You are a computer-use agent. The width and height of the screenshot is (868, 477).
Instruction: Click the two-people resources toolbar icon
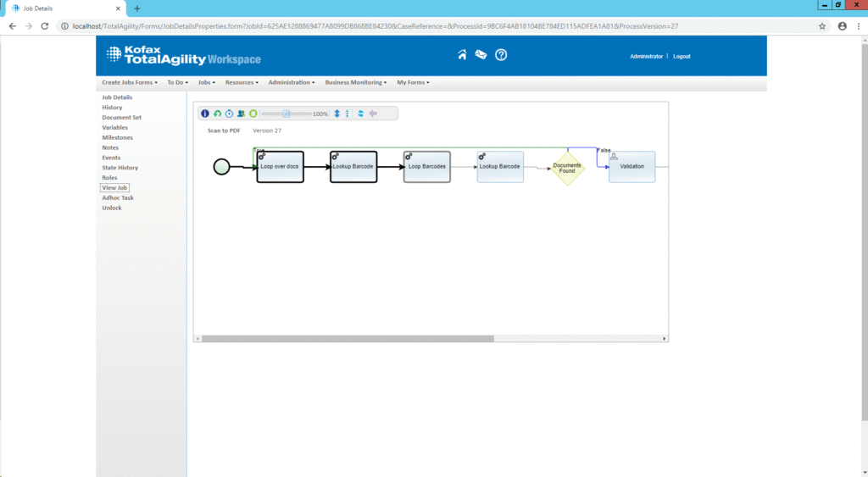point(241,114)
